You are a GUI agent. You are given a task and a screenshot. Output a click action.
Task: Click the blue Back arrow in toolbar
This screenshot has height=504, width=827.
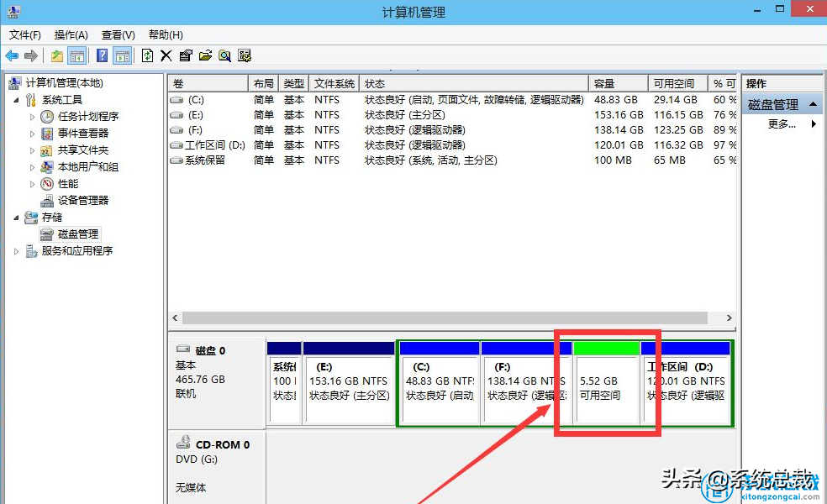[12, 55]
